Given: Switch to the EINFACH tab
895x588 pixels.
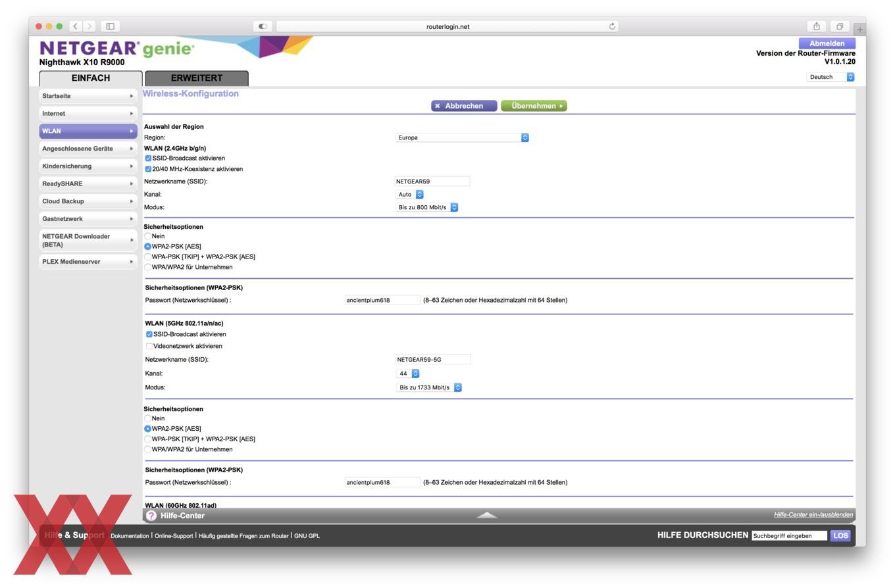Looking at the screenshot, I should [91, 78].
